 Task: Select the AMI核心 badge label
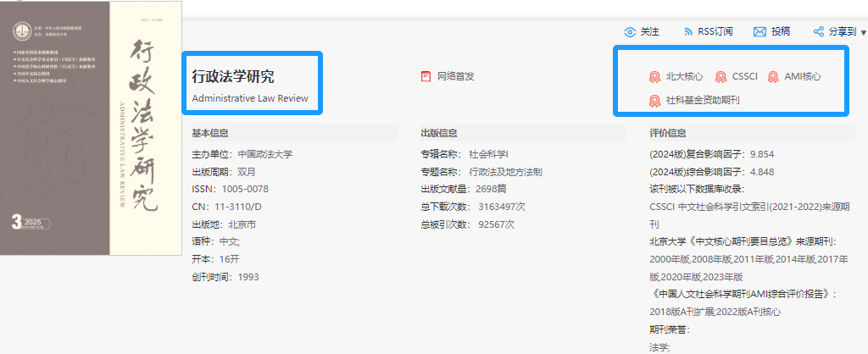pyautogui.click(x=803, y=77)
